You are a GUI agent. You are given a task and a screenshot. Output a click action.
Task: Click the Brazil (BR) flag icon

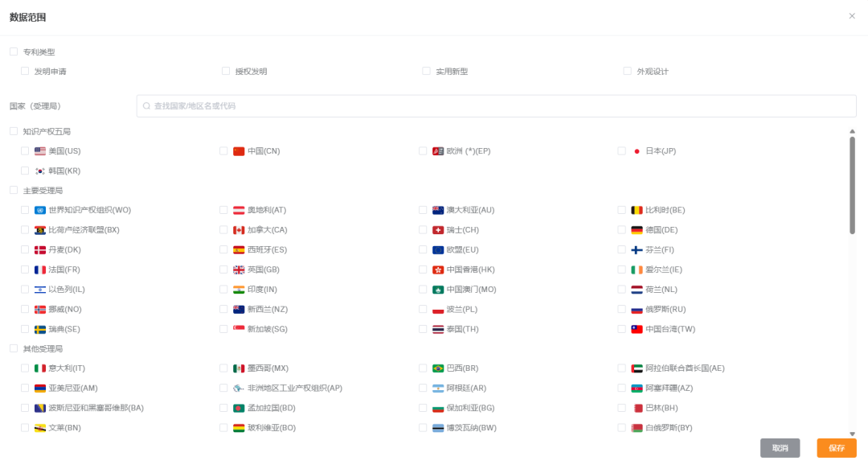(x=438, y=368)
